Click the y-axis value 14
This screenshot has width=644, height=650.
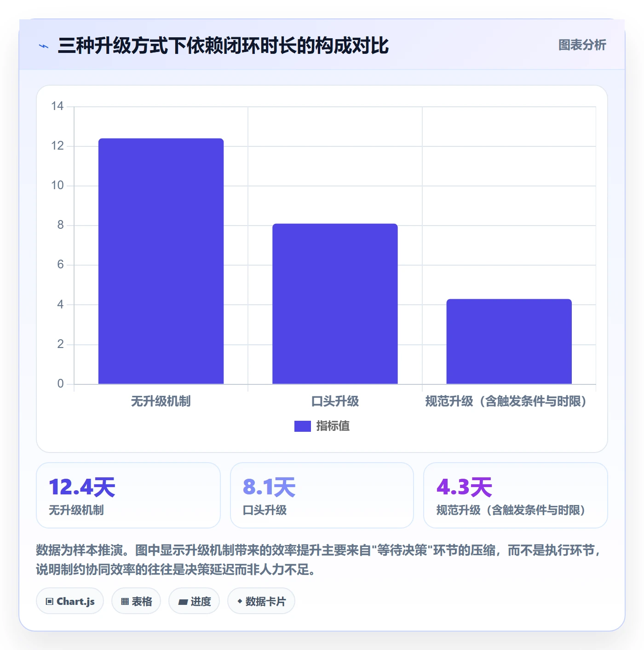(x=57, y=106)
